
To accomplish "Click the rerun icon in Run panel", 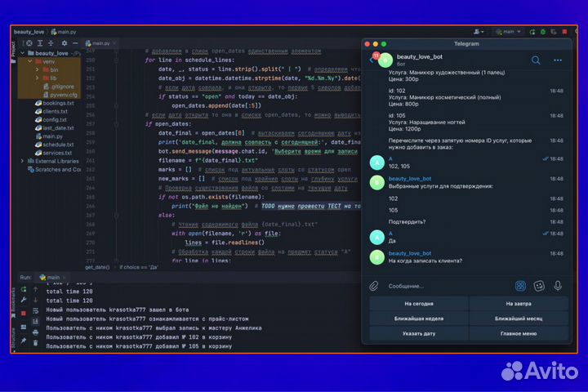I will click(x=23, y=290).
